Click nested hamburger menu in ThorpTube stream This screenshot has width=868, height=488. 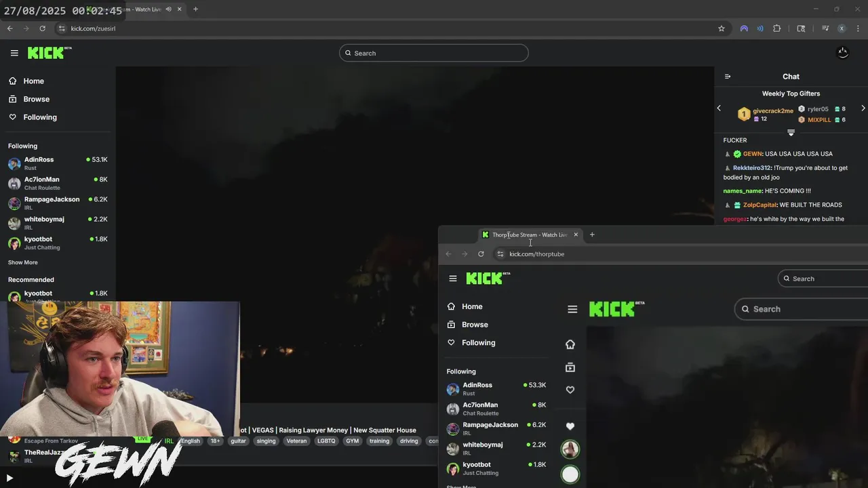point(572,309)
